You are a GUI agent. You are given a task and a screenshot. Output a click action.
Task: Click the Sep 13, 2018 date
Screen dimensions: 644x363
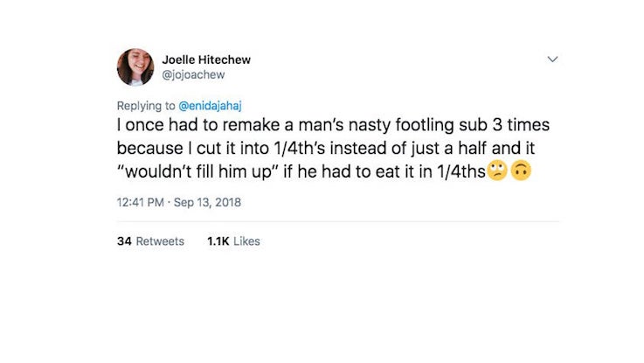[207, 202]
